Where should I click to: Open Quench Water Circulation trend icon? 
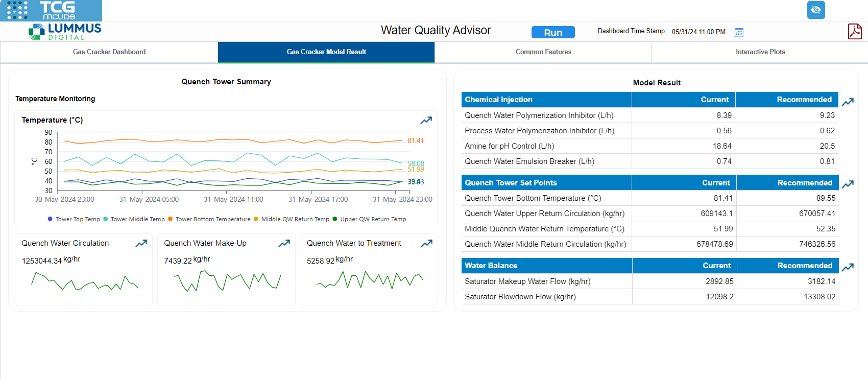point(141,244)
